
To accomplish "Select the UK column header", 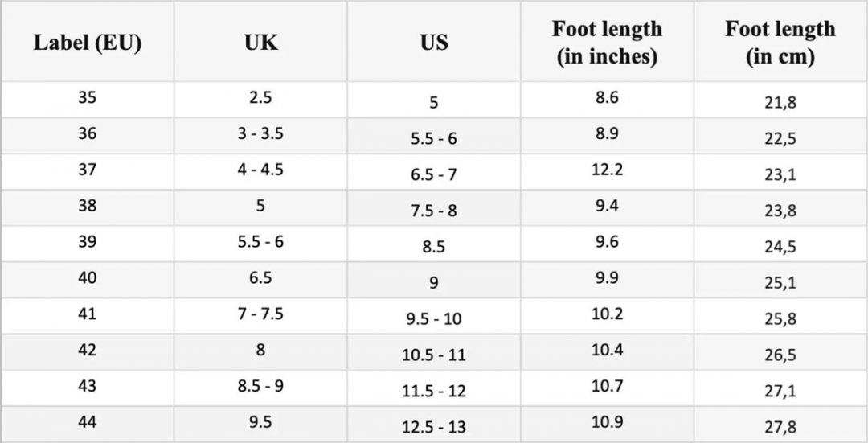I will (x=260, y=42).
